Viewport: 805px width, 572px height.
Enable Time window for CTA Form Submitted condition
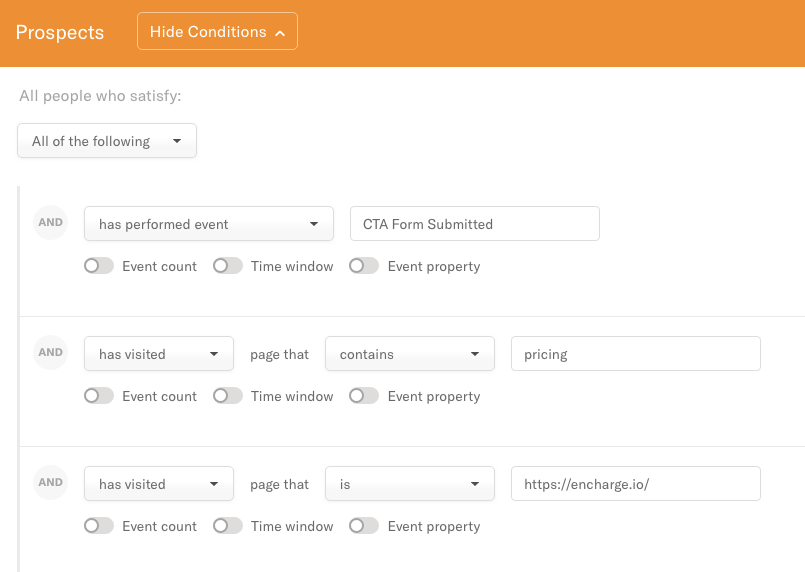click(x=228, y=266)
